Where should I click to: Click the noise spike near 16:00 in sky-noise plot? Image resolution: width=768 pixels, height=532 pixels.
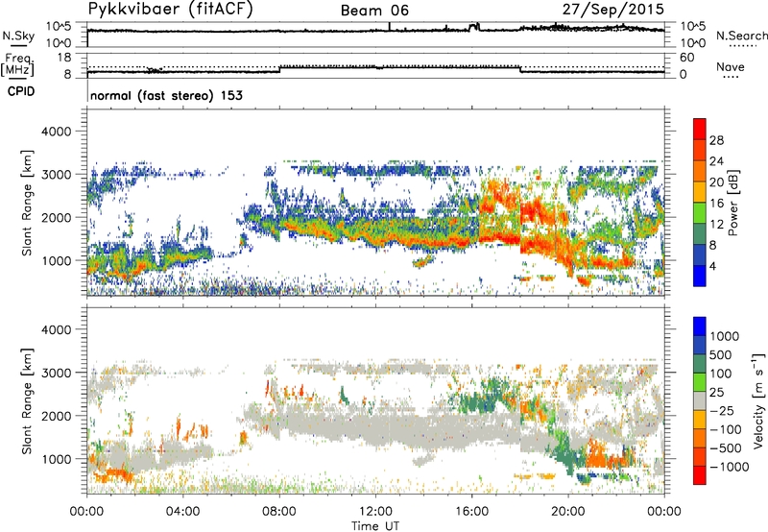(474, 27)
